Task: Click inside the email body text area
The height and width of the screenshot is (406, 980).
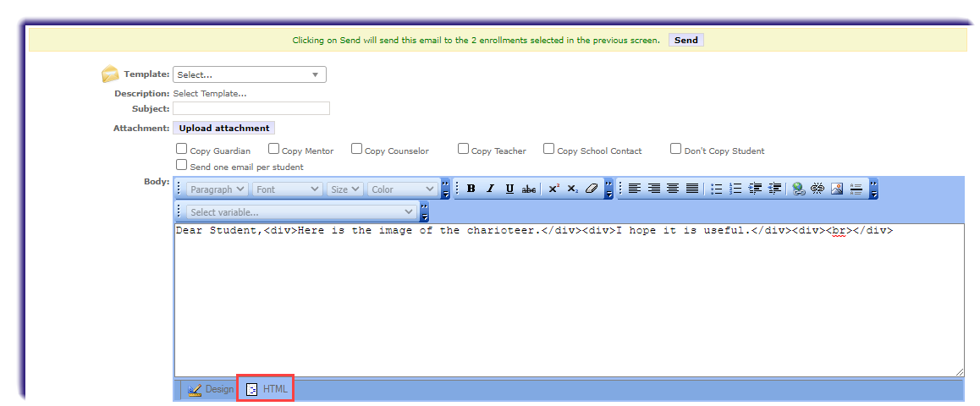Action: [569, 299]
